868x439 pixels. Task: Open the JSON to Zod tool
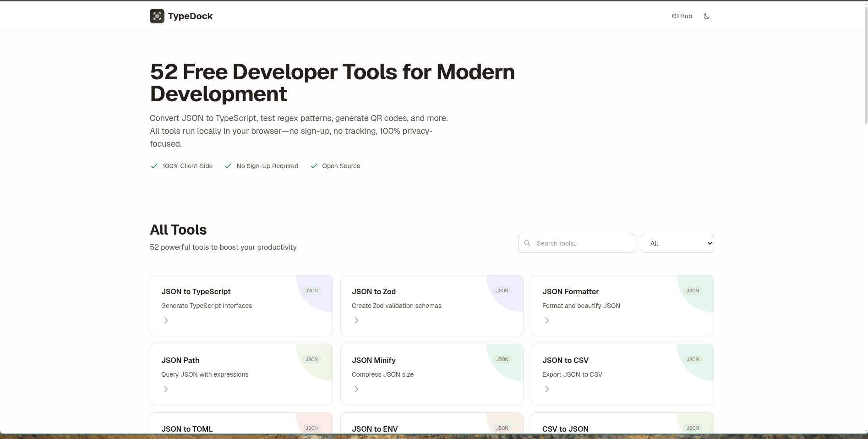tap(432, 306)
